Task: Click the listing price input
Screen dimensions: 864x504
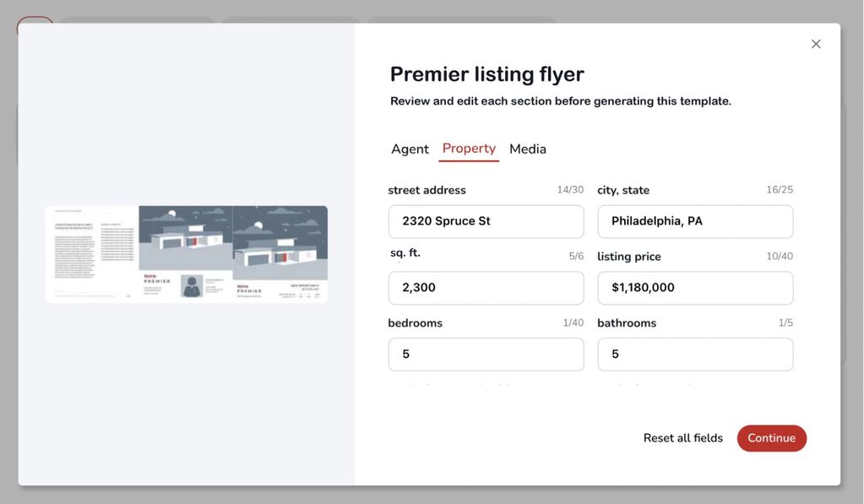Action: point(695,288)
